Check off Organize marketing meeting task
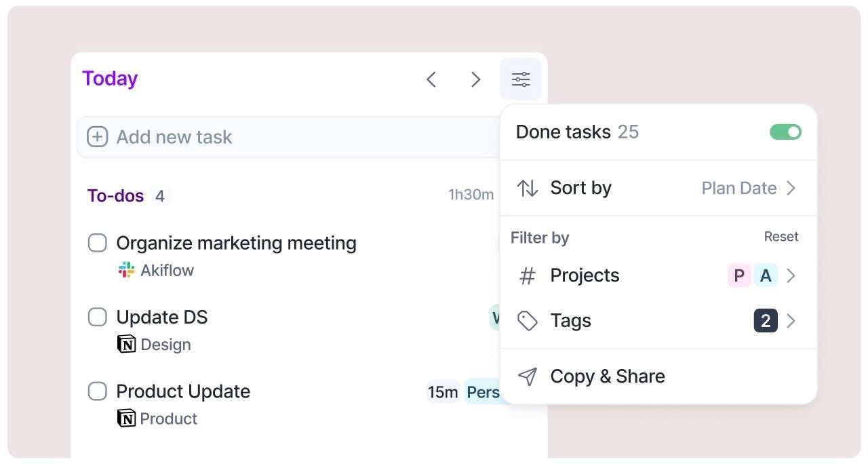Image resolution: width=868 pixels, height=464 pixels. 98,243
